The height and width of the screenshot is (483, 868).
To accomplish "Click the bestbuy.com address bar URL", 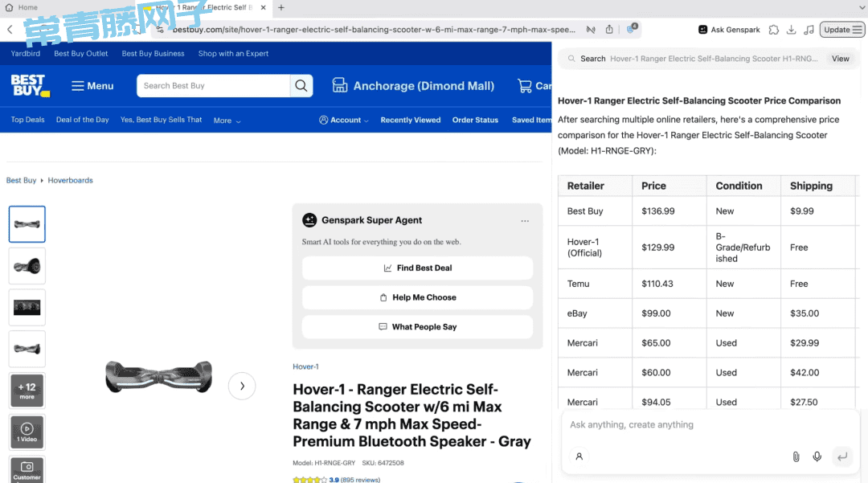I will point(374,29).
